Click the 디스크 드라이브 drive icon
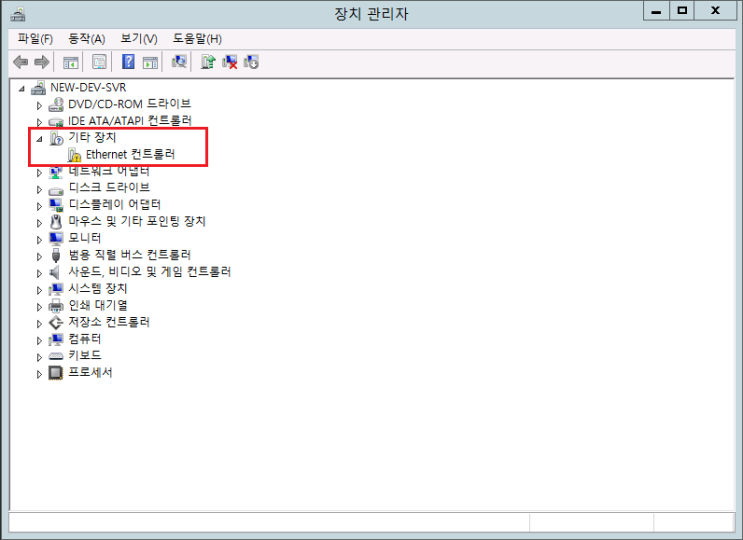The width and height of the screenshot is (743, 540). click(x=56, y=189)
